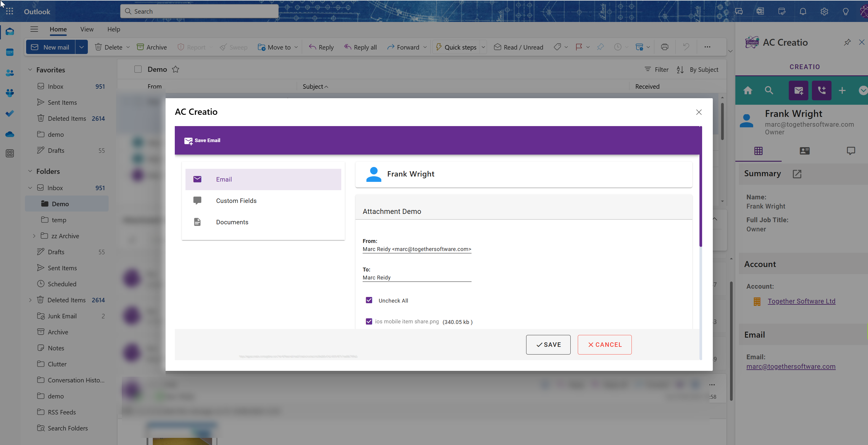Click Reply all in the toolbar
This screenshot has width=868, height=445.
360,47
